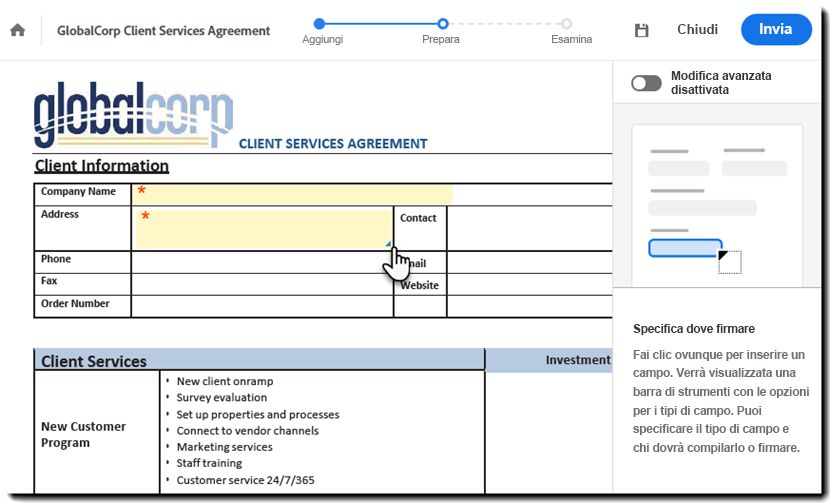Click the Address yellow field
The width and height of the screenshot is (830, 503).
pos(264,229)
